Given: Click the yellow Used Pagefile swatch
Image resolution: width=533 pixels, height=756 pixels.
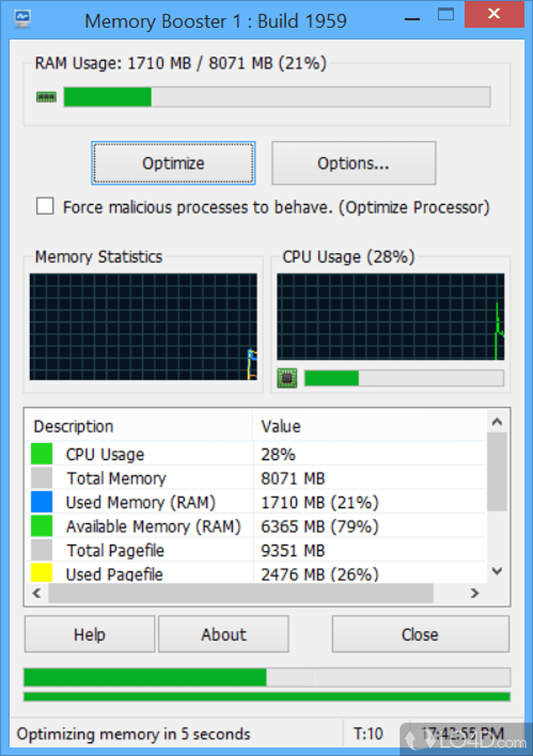Looking at the screenshot, I should click(x=41, y=573).
